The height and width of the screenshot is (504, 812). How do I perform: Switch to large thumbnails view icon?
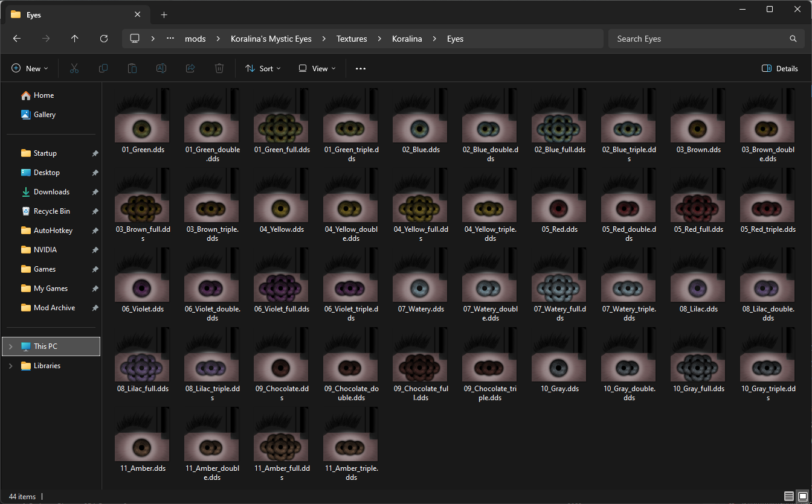(x=802, y=496)
